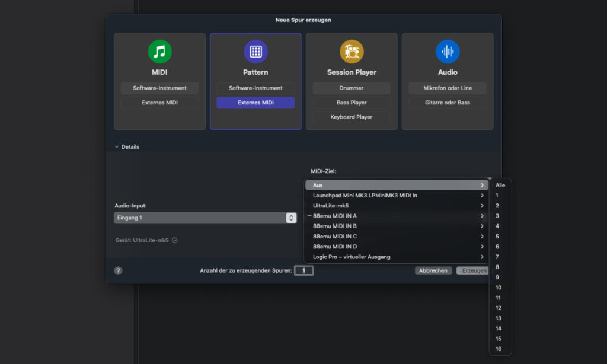
Task: Select MIDI channel 16
Action: point(500,349)
